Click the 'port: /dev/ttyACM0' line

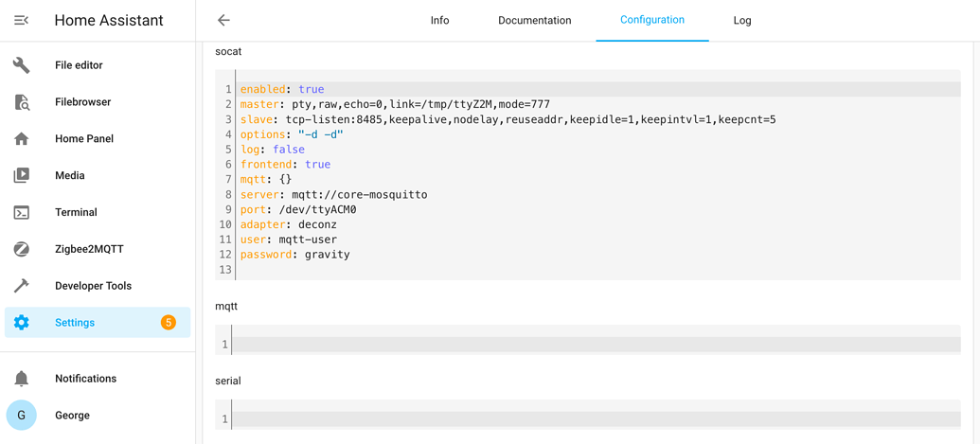298,209
